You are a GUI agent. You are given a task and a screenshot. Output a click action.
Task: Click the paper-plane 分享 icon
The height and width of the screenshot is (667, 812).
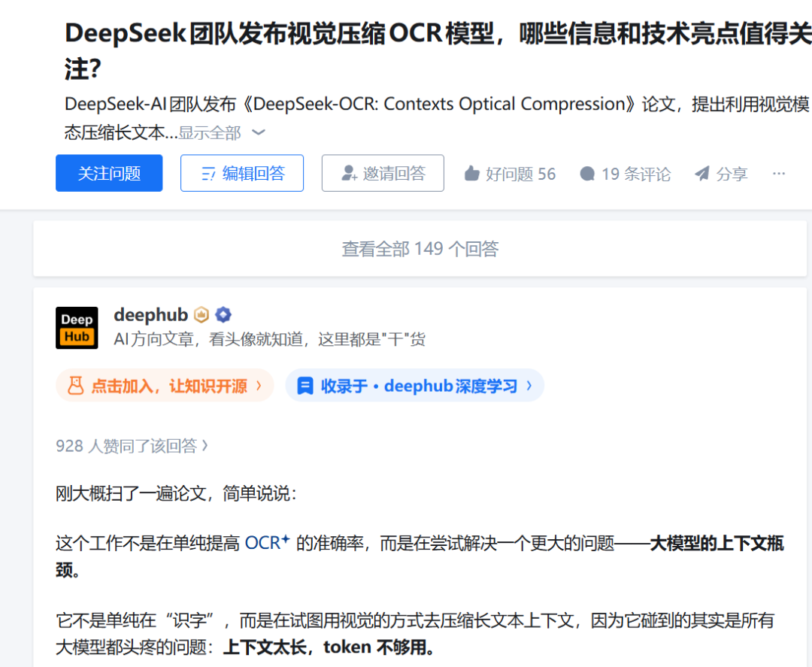coord(701,174)
